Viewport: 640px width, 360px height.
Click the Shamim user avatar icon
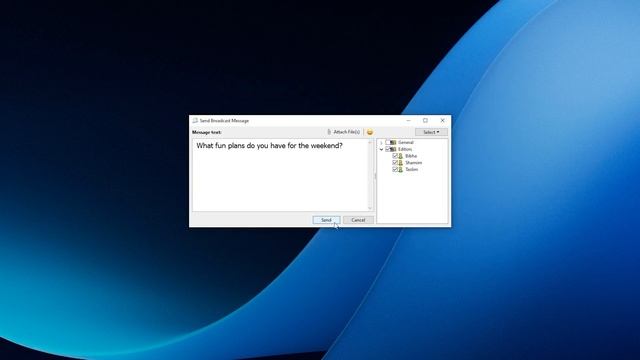coord(400,162)
